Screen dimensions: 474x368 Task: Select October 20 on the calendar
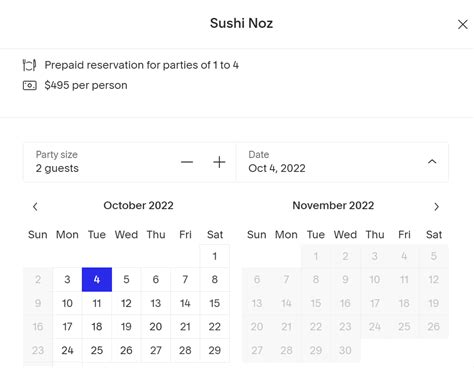pos(156,326)
